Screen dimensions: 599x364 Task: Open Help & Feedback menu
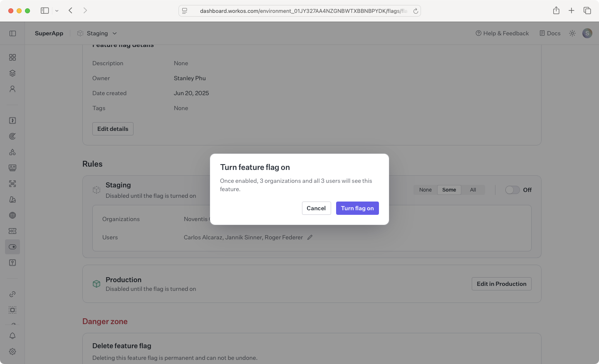click(x=502, y=33)
